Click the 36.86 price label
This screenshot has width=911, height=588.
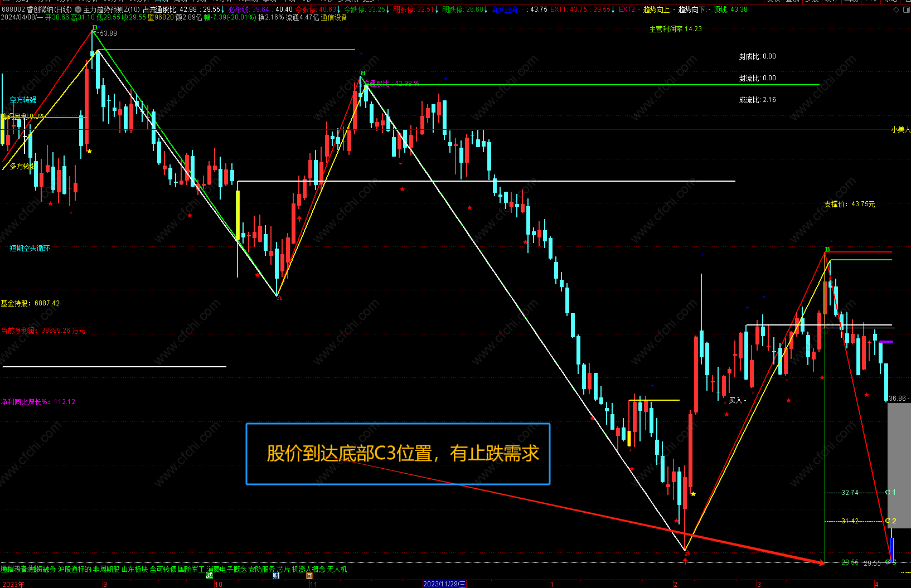pos(897,399)
